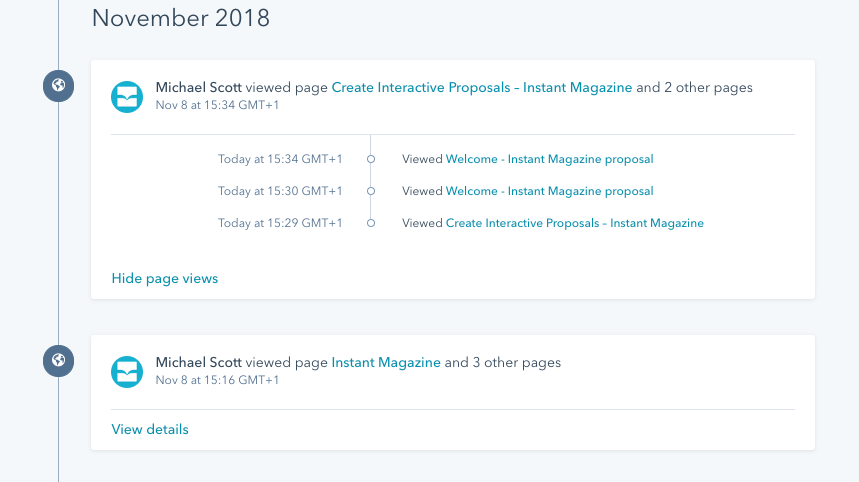This screenshot has width=859, height=482.
Task: Click teal inbox avatar in second activity card
Action: [127, 372]
